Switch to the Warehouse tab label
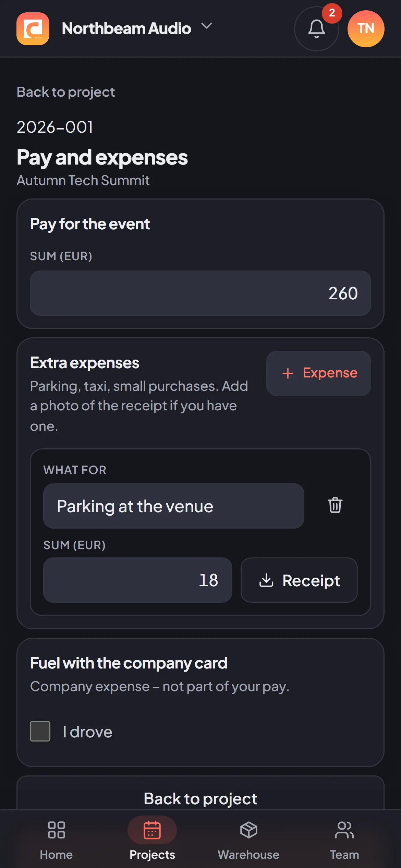Screen dimensions: 401x868 tap(248, 855)
